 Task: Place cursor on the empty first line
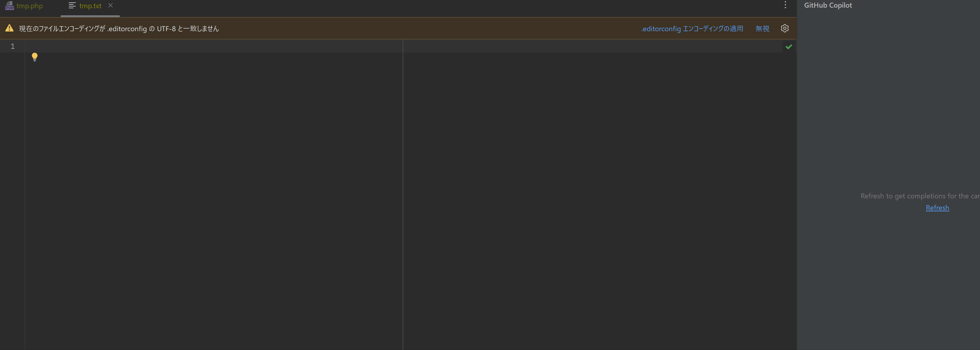[190, 47]
